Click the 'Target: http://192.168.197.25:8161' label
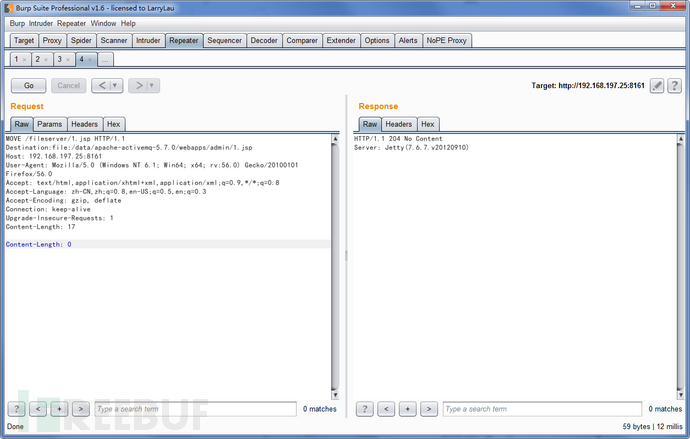Screen dimensions: 690x439 tap(588, 85)
